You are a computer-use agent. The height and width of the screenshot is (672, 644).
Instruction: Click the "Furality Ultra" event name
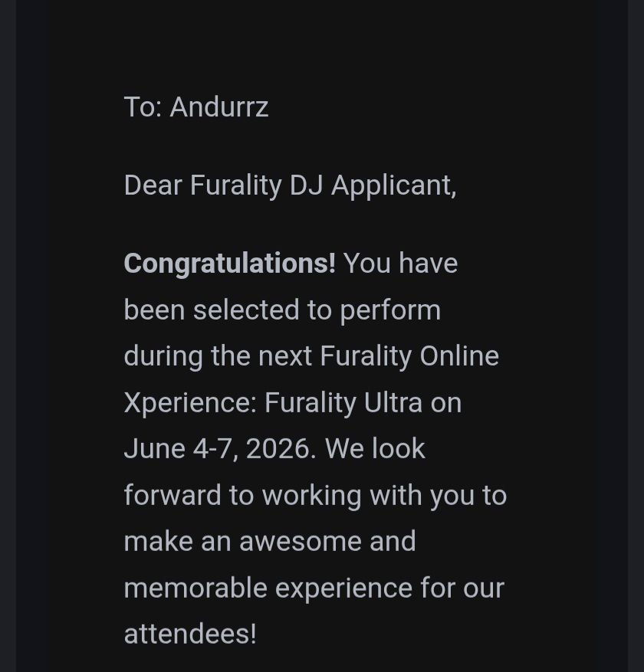tap(343, 403)
